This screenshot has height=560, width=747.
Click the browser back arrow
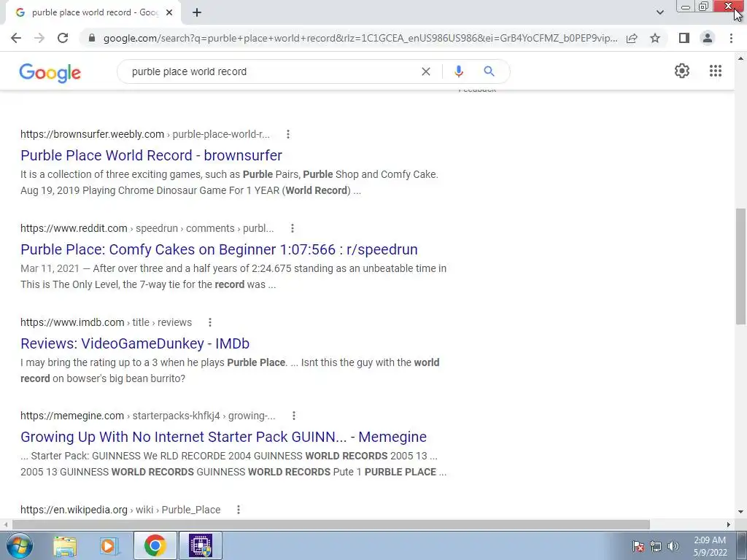click(16, 38)
